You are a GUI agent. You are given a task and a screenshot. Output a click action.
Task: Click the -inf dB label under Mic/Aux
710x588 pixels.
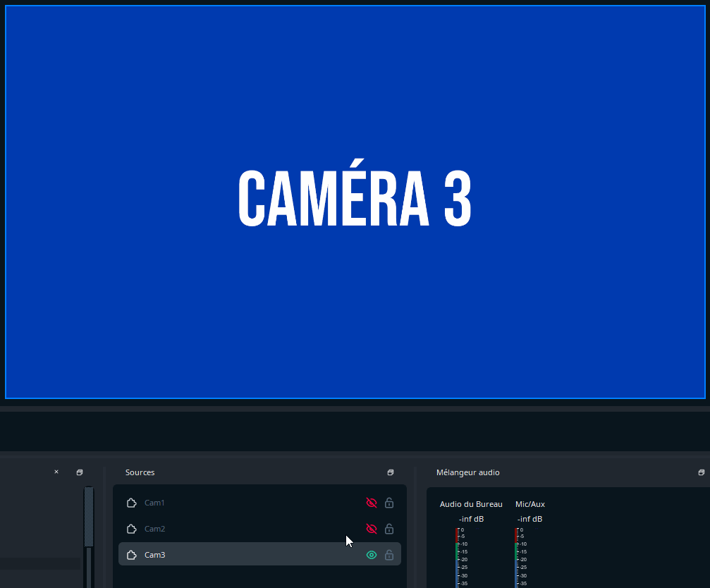530,519
